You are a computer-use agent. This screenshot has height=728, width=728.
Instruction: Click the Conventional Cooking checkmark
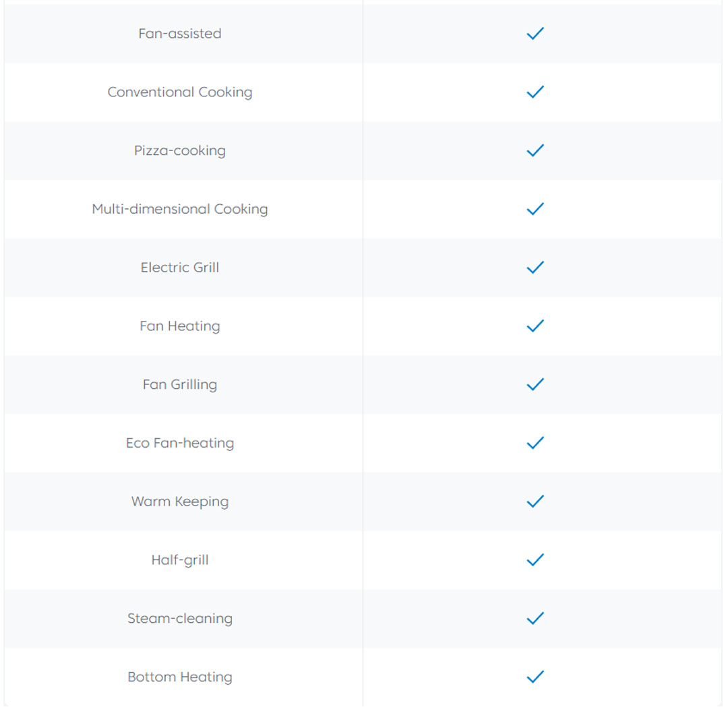click(x=535, y=92)
